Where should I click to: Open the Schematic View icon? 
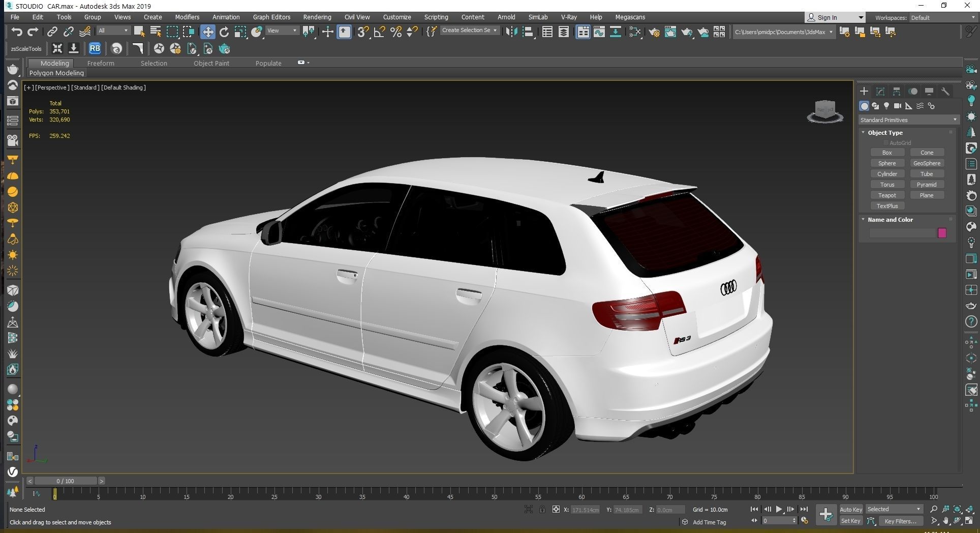pos(616,32)
